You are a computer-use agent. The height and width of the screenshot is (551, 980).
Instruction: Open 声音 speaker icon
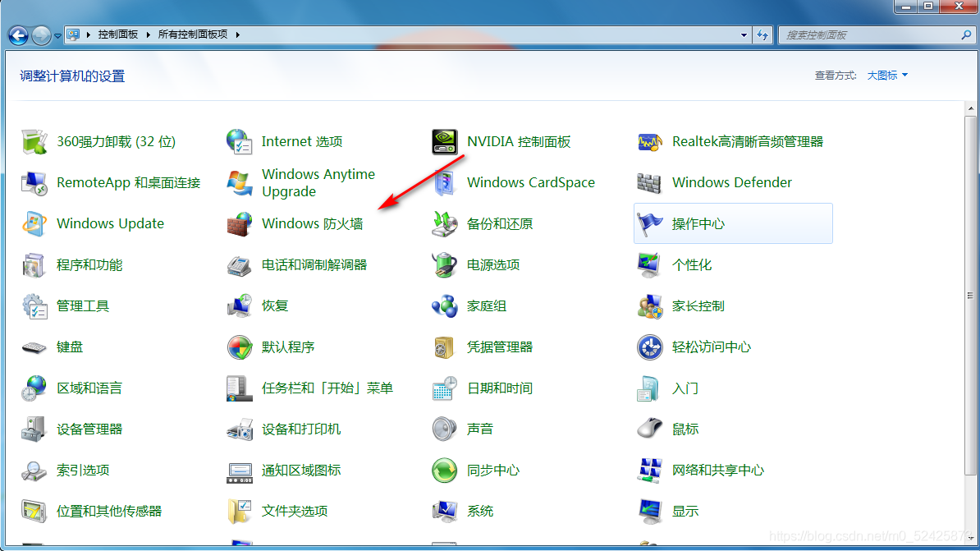(444, 429)
